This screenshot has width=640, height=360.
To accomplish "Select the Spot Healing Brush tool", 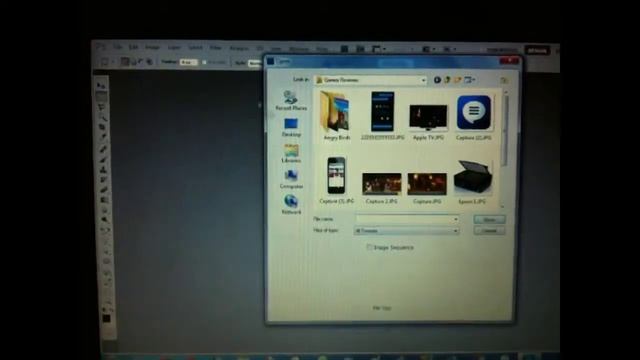I will pos(103,149).
